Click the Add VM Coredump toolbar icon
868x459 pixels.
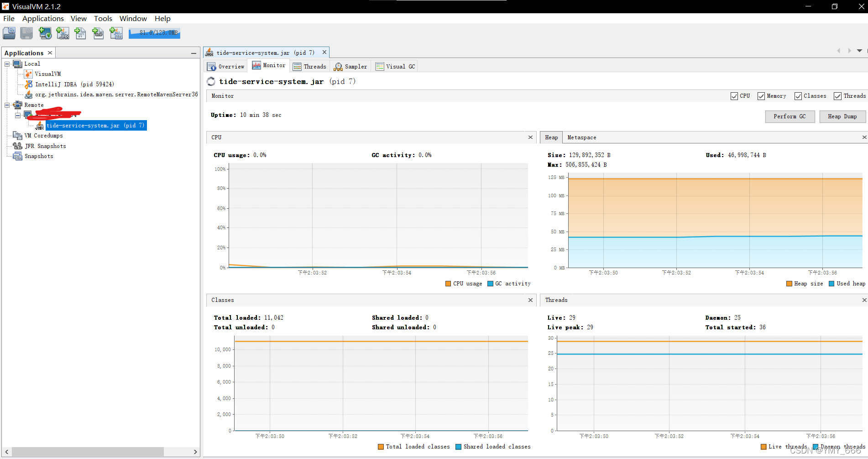80,33
